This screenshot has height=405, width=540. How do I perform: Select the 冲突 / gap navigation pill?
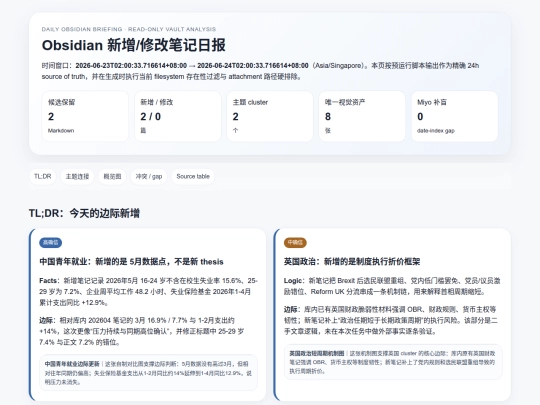[x=149, y=176]
